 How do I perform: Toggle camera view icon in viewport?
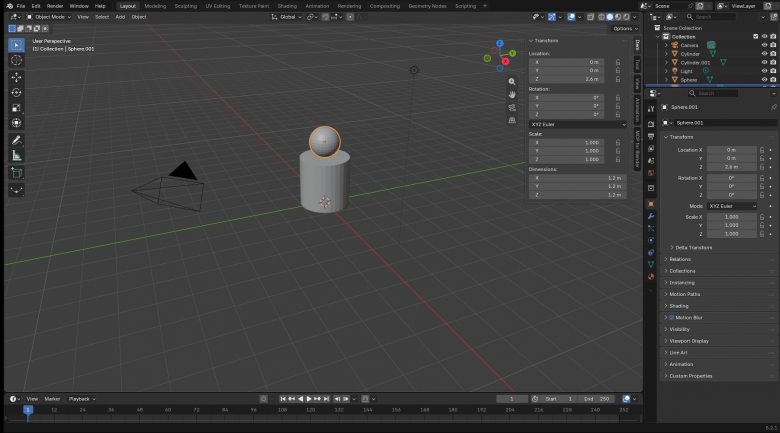pyautogui.click(x=512, y=108)
